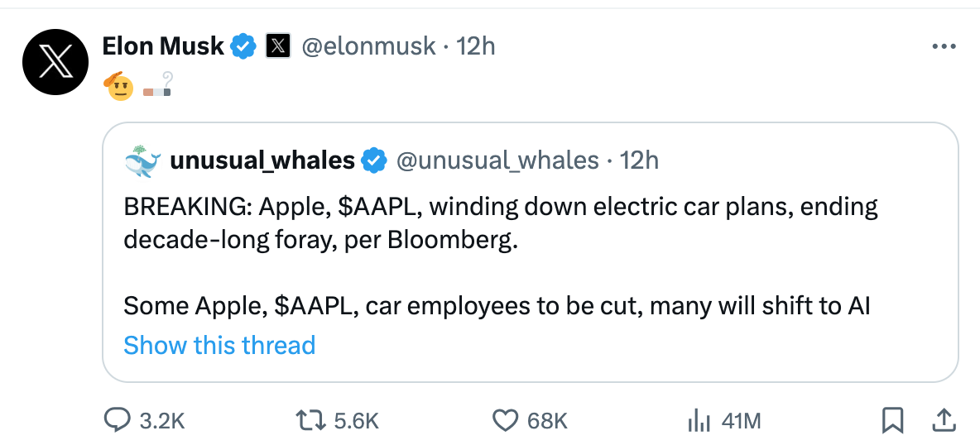Open the quoted BREAKING Apple tweet text
980x445 pixels.
pos(500,223)
